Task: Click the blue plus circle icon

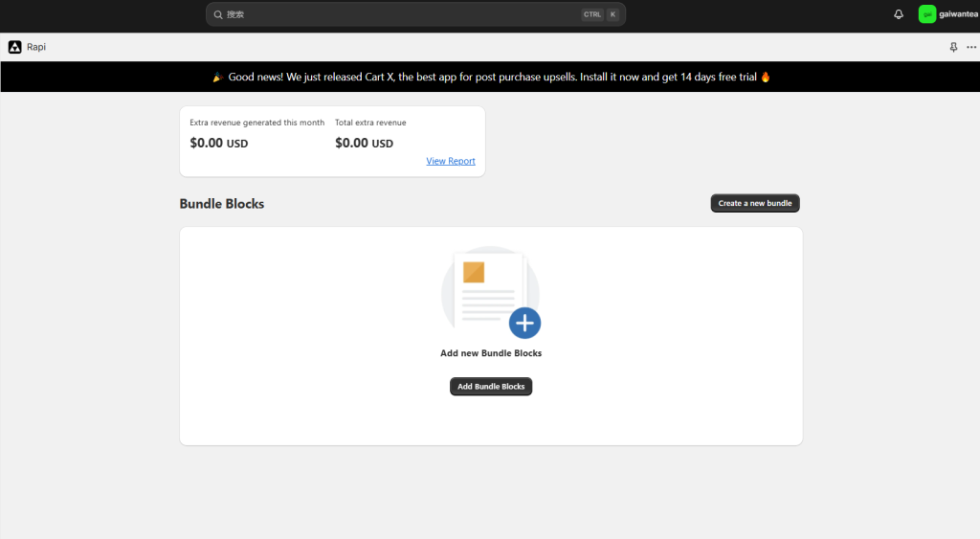Action: (x=524, y=323)
